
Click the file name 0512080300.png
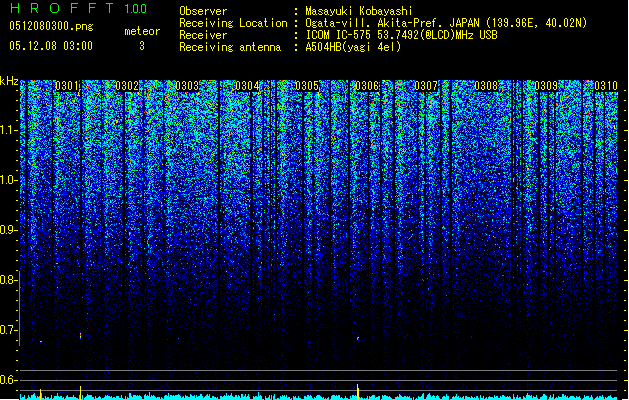click(x=51, y=27)
